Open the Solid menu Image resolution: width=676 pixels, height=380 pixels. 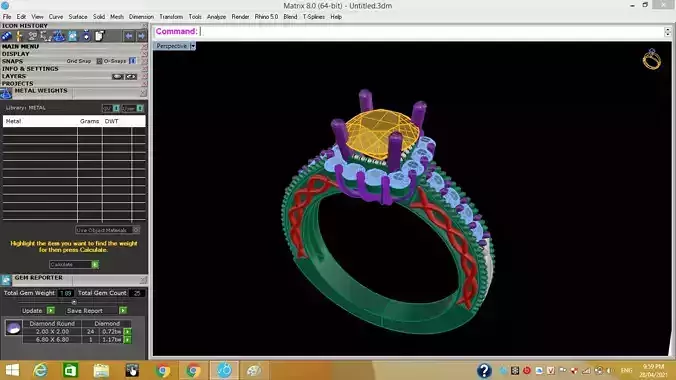click(x=99, y=17)
